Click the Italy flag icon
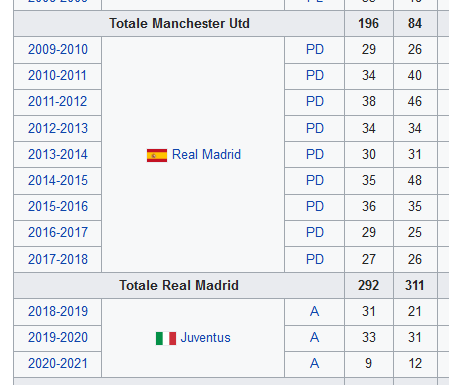 [x=166, y=338]
